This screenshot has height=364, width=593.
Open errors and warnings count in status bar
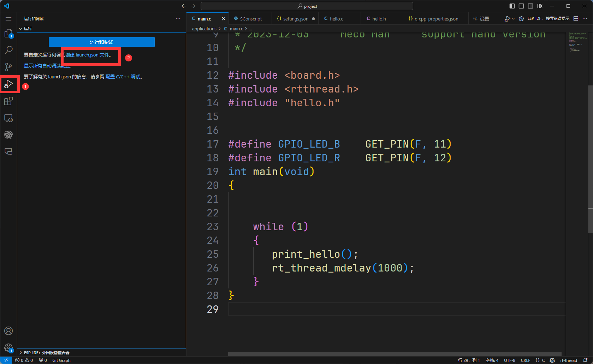(x=24, y=360)
